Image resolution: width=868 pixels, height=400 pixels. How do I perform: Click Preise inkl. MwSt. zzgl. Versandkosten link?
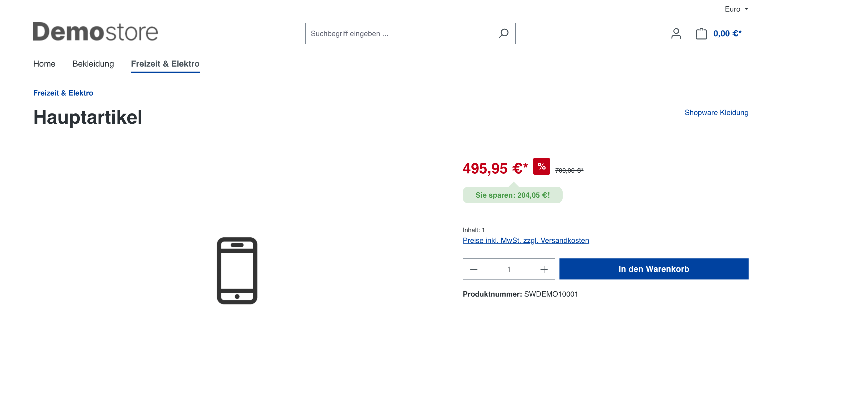click(526, 240)
